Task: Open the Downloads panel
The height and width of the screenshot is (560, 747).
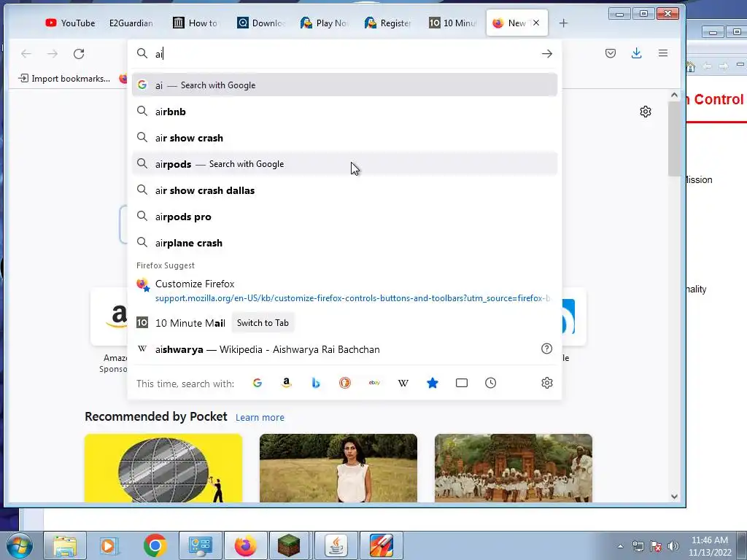Action: (x=636, y=53)
